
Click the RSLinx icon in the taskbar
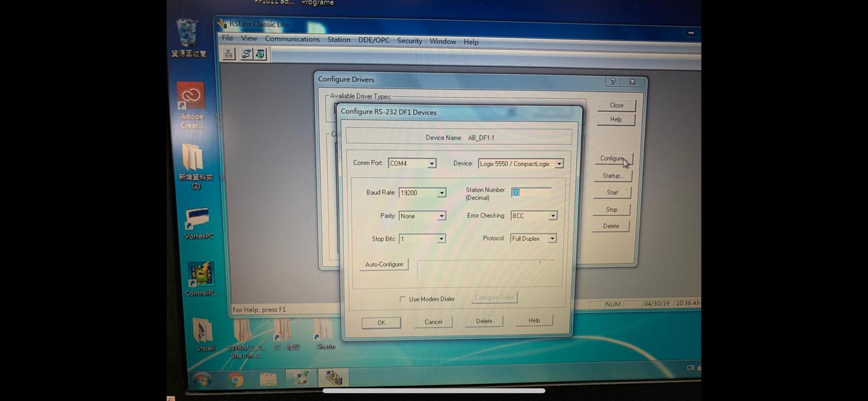[333, 378]
